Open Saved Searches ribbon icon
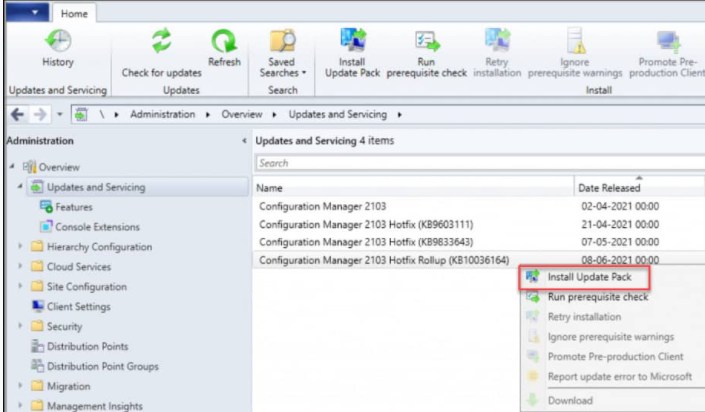 click(282, 40)
